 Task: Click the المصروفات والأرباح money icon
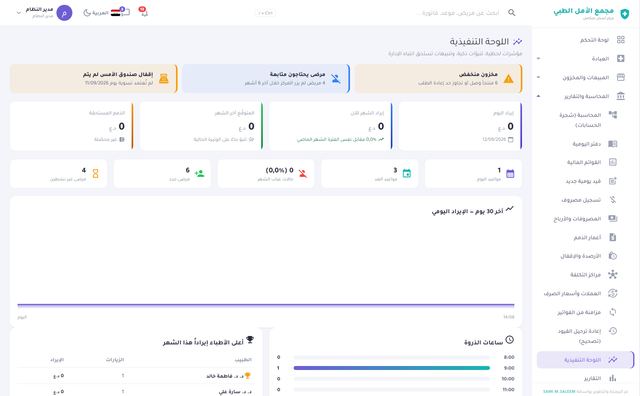coord(613,218)
